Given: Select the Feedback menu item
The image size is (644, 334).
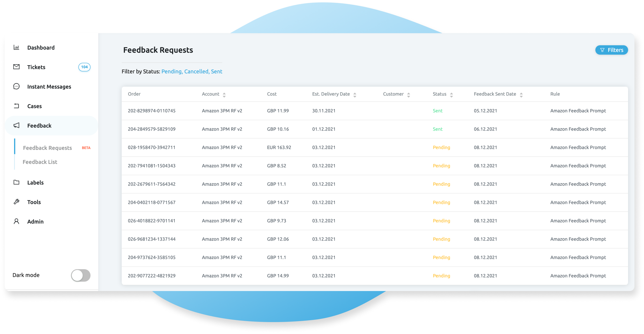Looking at the screenshot, I should click(51, 126).
